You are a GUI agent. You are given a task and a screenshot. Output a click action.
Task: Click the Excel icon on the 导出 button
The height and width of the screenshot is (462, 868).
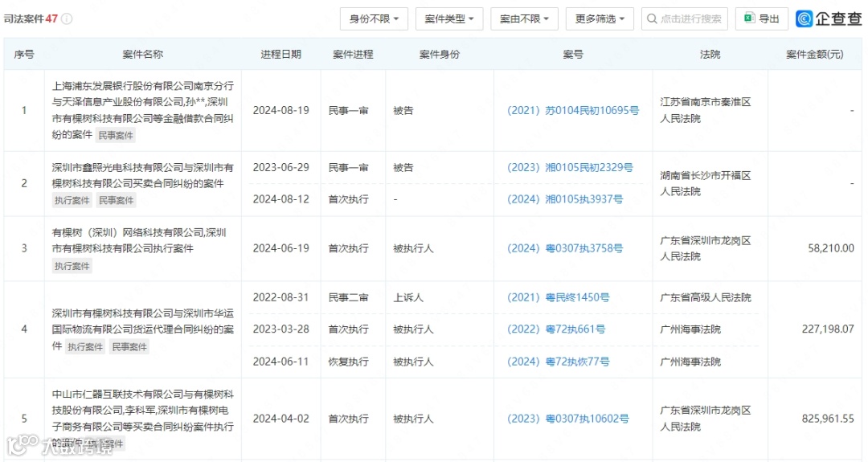749,18
